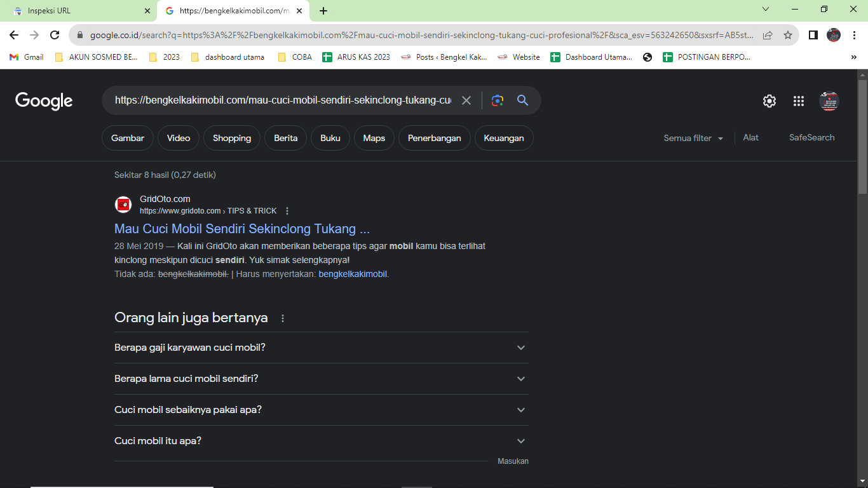Click the bengkelkakimobil must-include link

(x=353, y=274)
